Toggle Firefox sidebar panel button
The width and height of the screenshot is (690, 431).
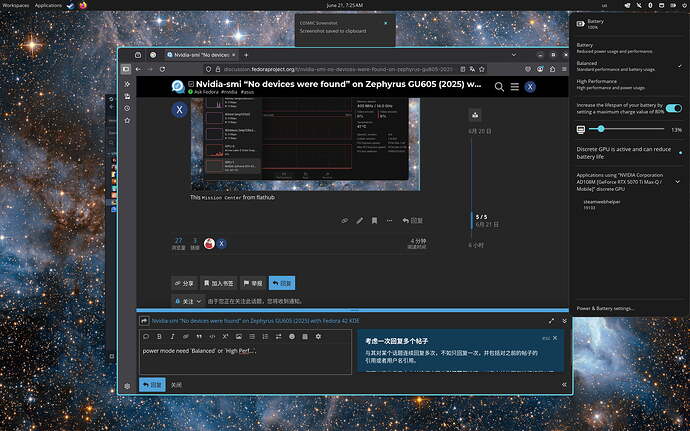(126, 69)
